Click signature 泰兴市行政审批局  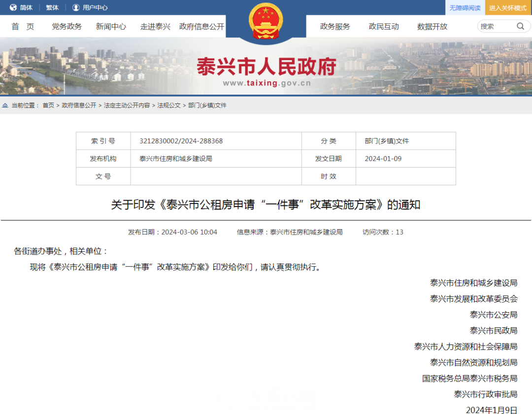486,394
